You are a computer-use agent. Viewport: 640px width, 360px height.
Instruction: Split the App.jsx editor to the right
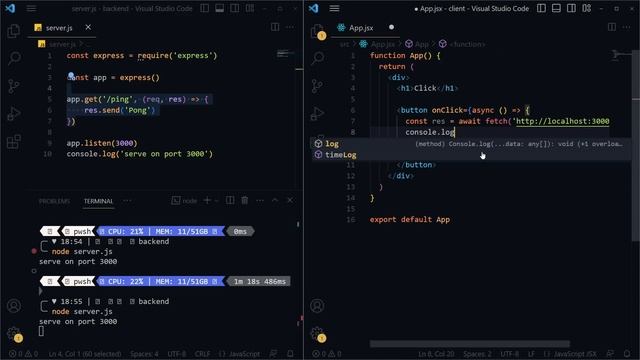pos(611,27)
